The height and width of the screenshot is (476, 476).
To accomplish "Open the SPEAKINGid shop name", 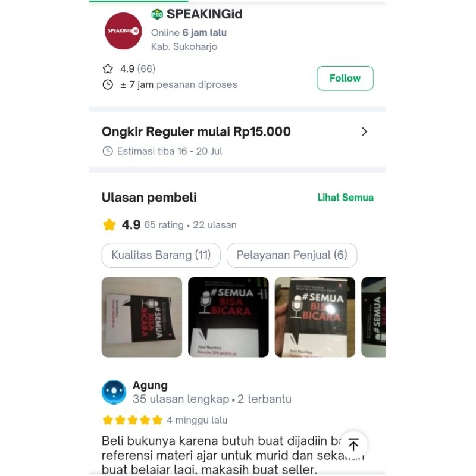I will (204, 14).
